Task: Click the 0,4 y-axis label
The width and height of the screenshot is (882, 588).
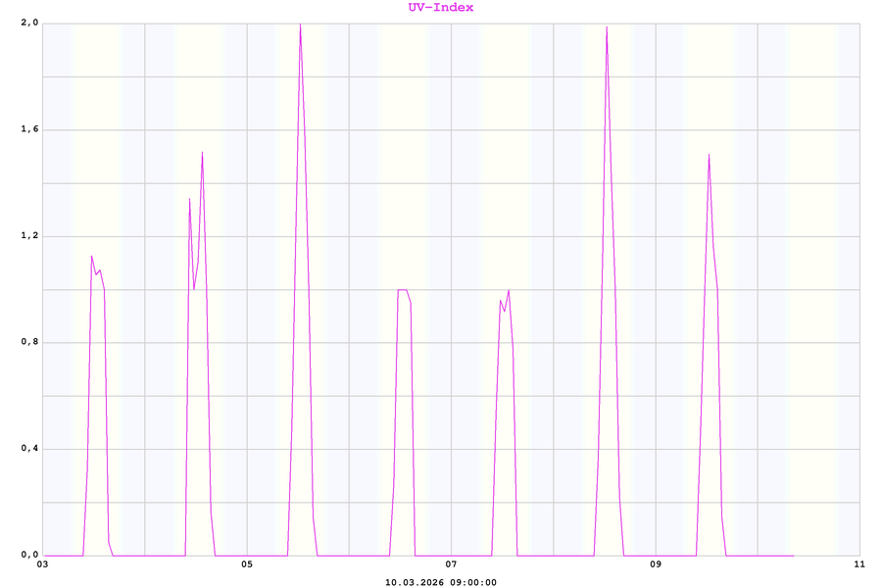Action: (x=28, y=449)
